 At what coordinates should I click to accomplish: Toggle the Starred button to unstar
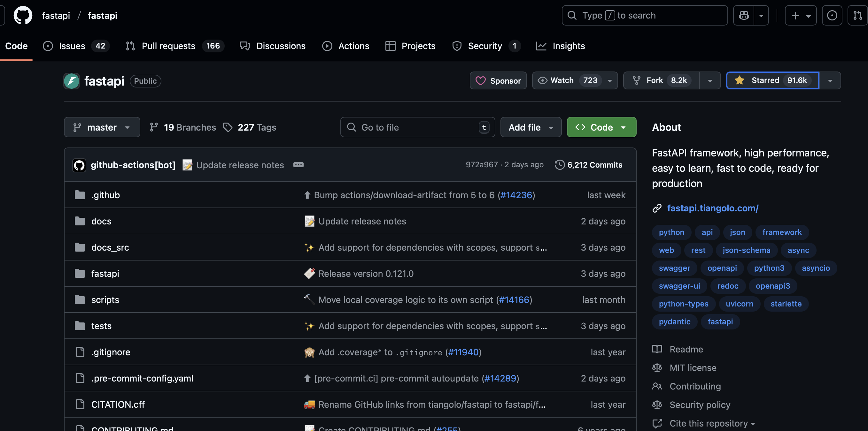click(x=772, y=80)
